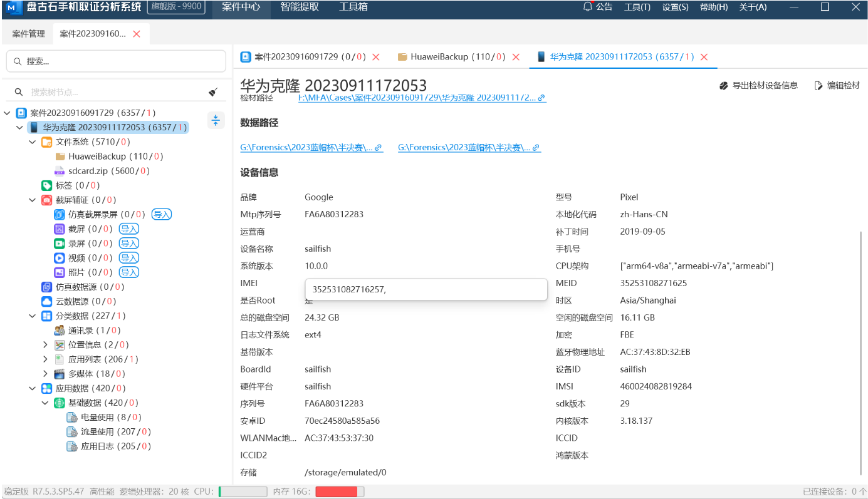Viewport: 868px width, 499px height.
Task: Click the 照片 picture icon
Action: pyautogui.click(x=60, y=272)
